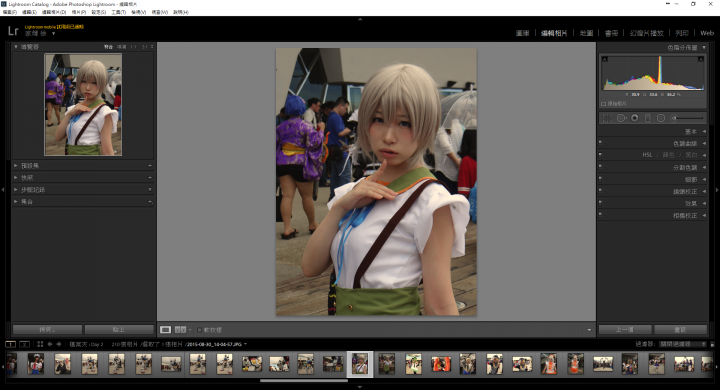
Task: Expand the Snapshots panel
Action: 16,177
